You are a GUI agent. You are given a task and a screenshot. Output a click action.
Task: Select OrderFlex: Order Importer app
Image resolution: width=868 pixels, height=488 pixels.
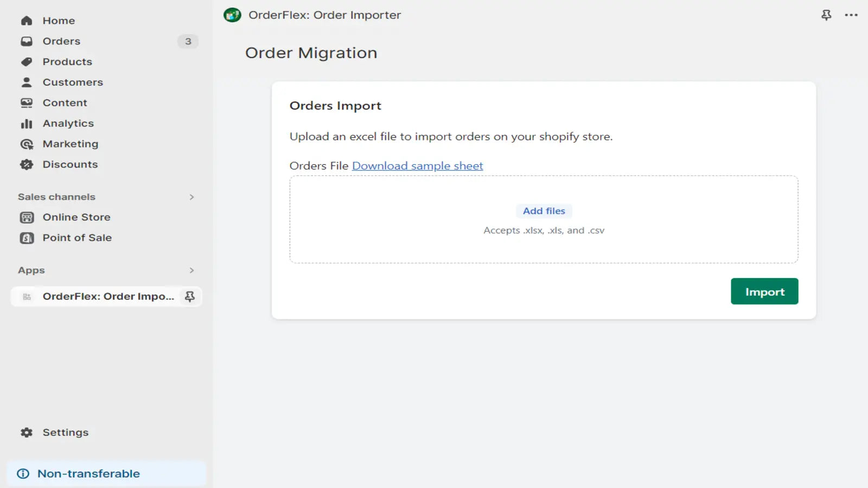108,297
